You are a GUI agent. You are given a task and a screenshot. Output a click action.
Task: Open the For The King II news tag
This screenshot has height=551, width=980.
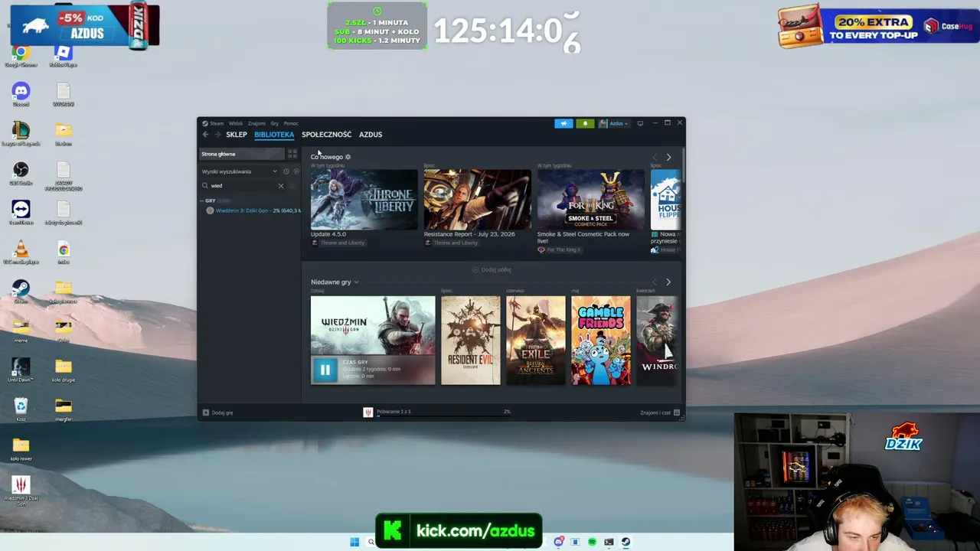pyautogui.click(x=559, y=250)
